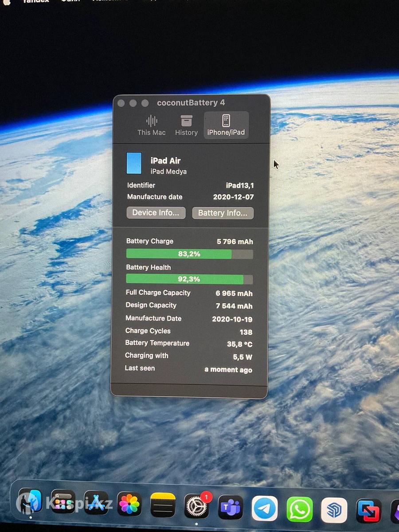Open the Notes app in dock

click(163, 505)
